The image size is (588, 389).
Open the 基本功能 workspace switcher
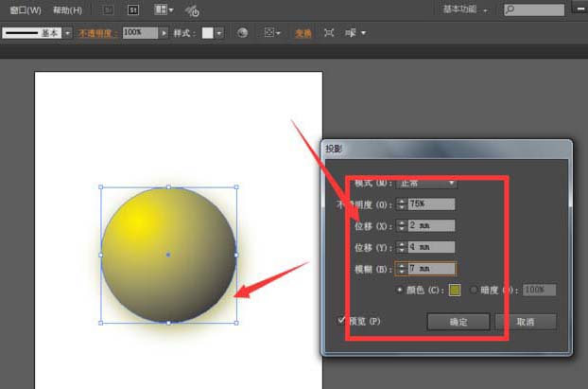click(465, 9)
